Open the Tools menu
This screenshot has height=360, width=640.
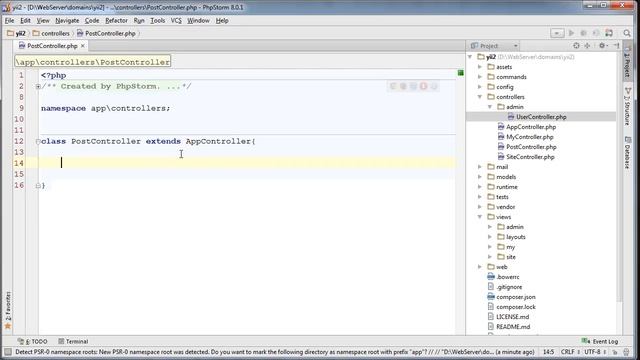tap(158, 20)
